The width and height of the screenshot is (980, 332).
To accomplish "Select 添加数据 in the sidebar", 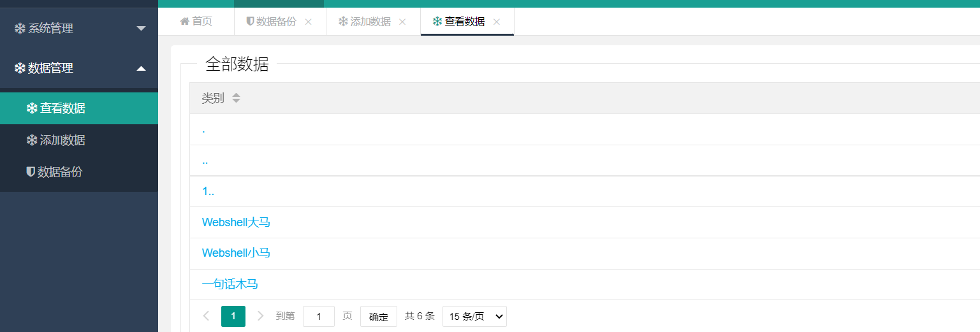I will coord(62,140).
